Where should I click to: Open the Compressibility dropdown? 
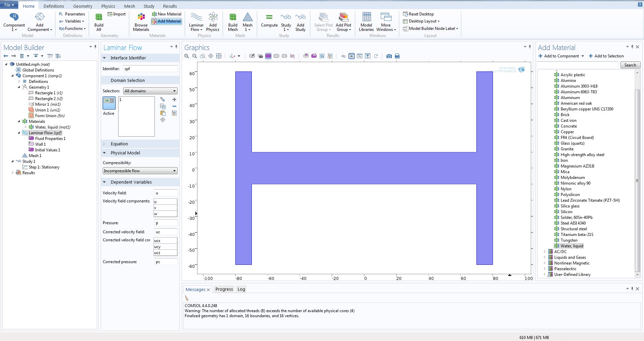coord(140,171)
